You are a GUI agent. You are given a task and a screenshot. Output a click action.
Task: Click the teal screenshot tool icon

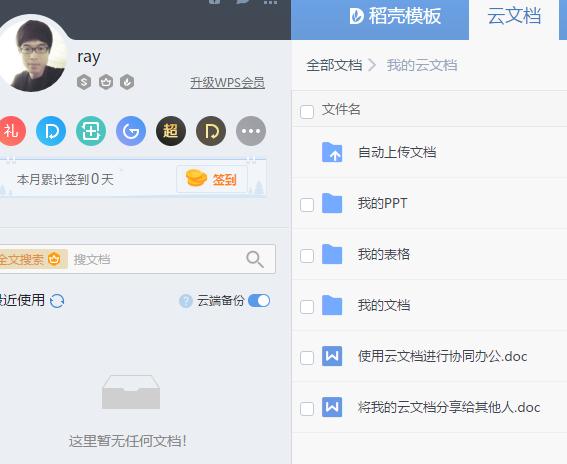click(x=91, y=131)
